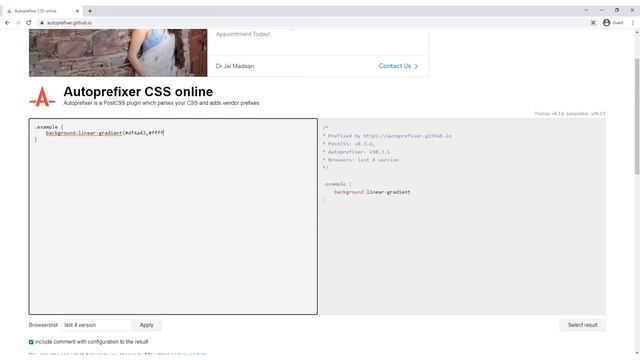Click the output linear-gradient text

388,192
